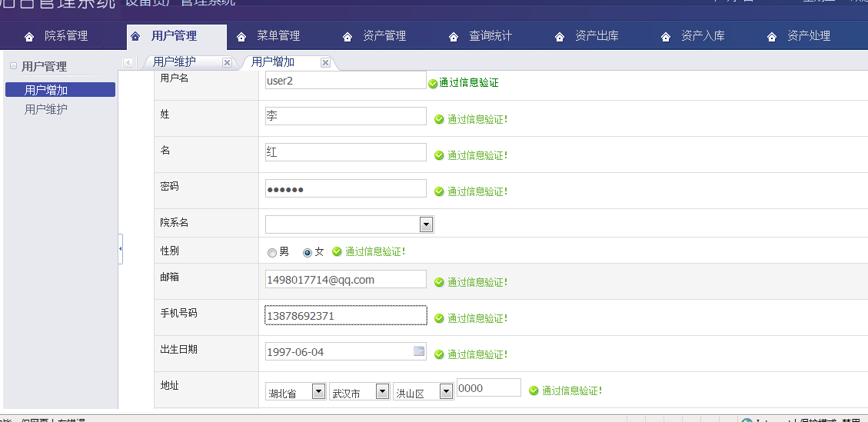
Task: Click green check icon next to 用户名
Action: point(433,84)
